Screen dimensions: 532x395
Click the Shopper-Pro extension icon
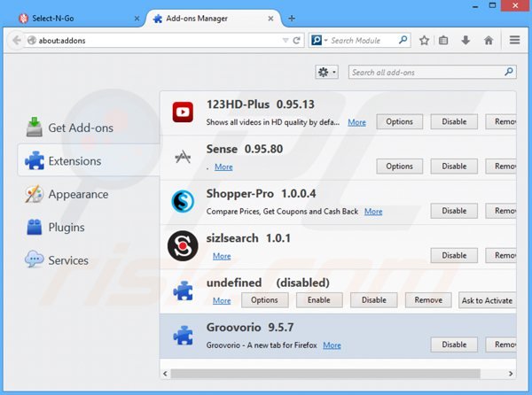pos(183,201)
